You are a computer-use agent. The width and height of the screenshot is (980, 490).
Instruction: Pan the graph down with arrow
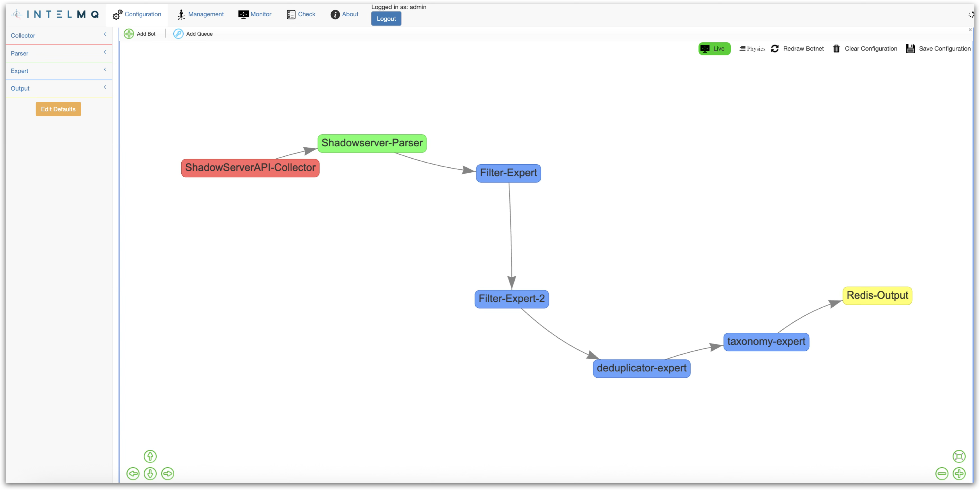pyautogui.click(x=150, y=474)
